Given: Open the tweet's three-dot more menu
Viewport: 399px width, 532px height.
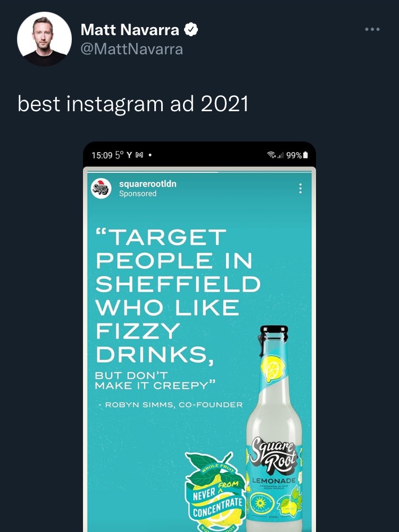Looking at the screenshot, I should pos(372,29).
